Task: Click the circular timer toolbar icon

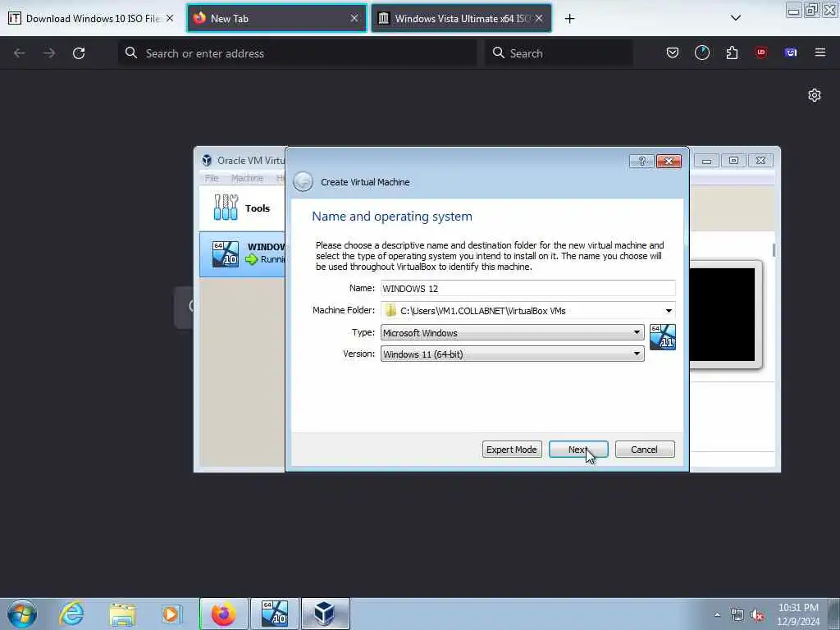Action: coord(702,52)
